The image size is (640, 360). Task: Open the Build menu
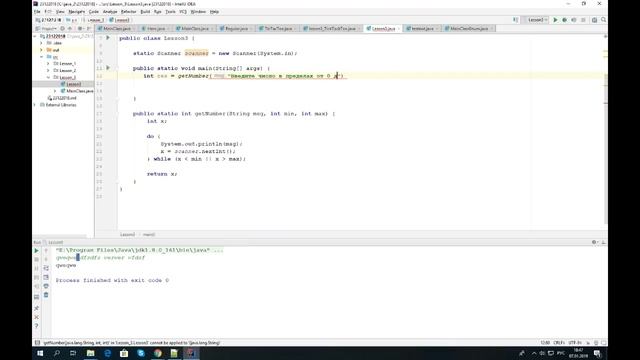[x=145, y=12]
